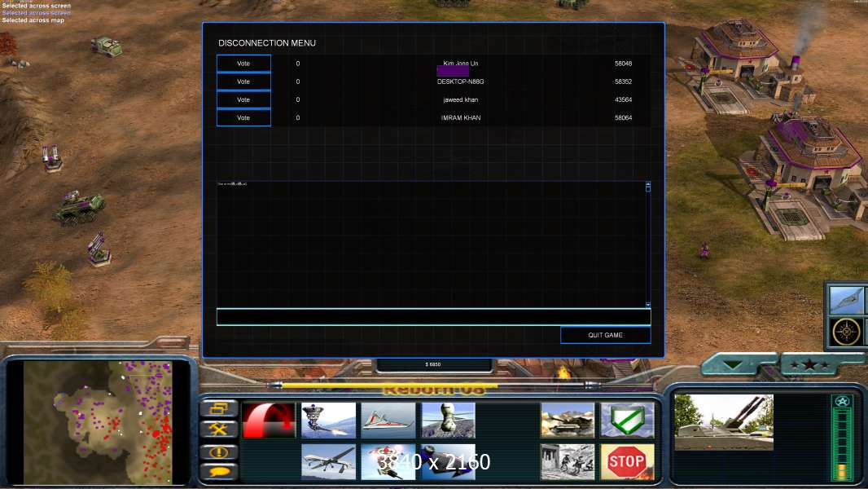Viewport: 868px width, 489px height.
Task: Click the STOP command icon
Action: pos(627,460)
